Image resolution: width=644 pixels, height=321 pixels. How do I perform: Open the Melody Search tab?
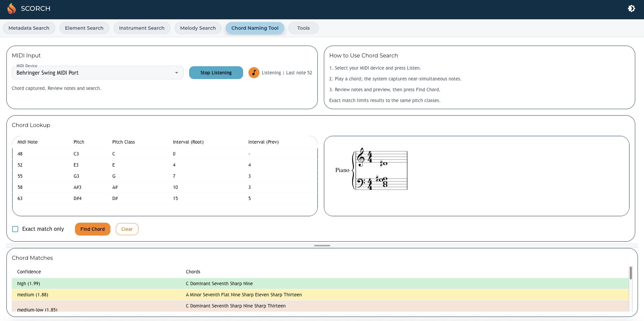click(198, 28)
